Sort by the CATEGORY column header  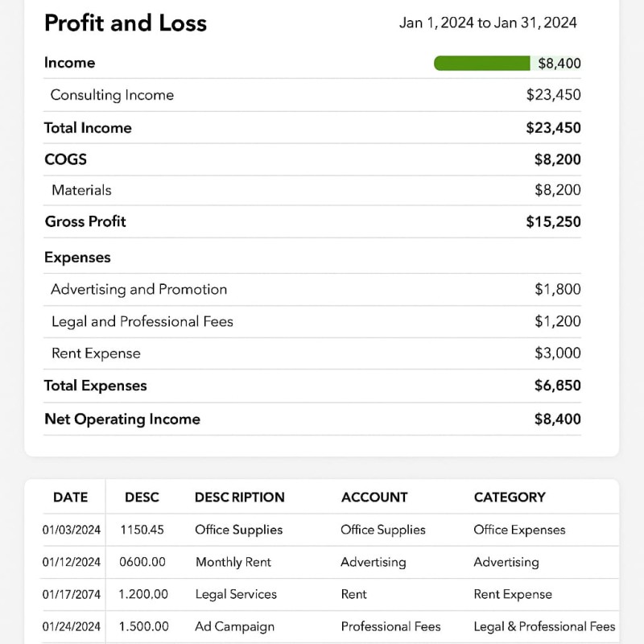click(x=510, y=497)
